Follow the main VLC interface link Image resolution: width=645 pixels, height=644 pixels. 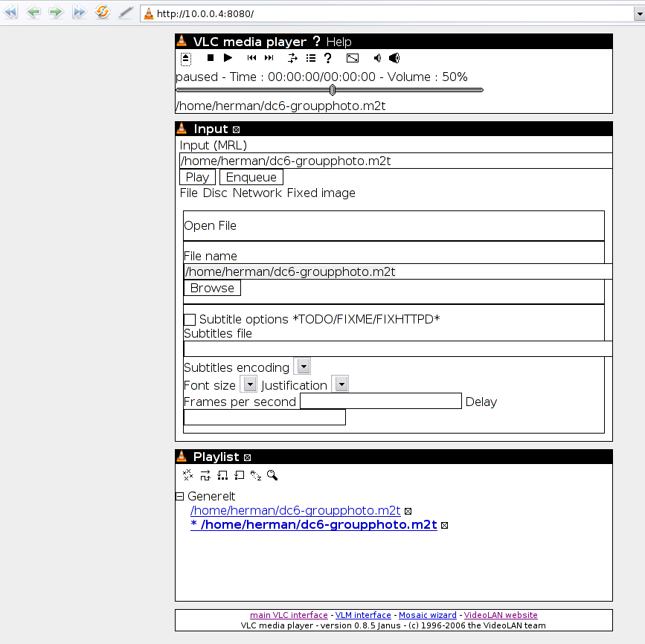point(289,615)
